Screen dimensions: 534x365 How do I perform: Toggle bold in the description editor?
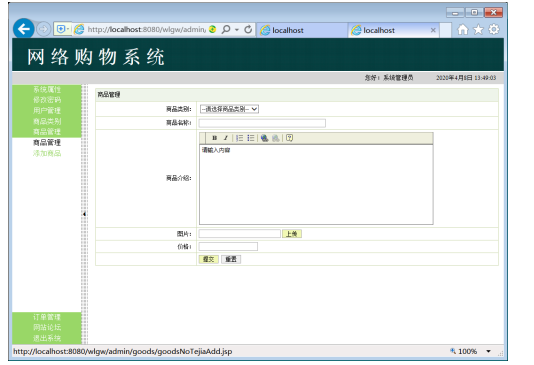pos(214,138)
